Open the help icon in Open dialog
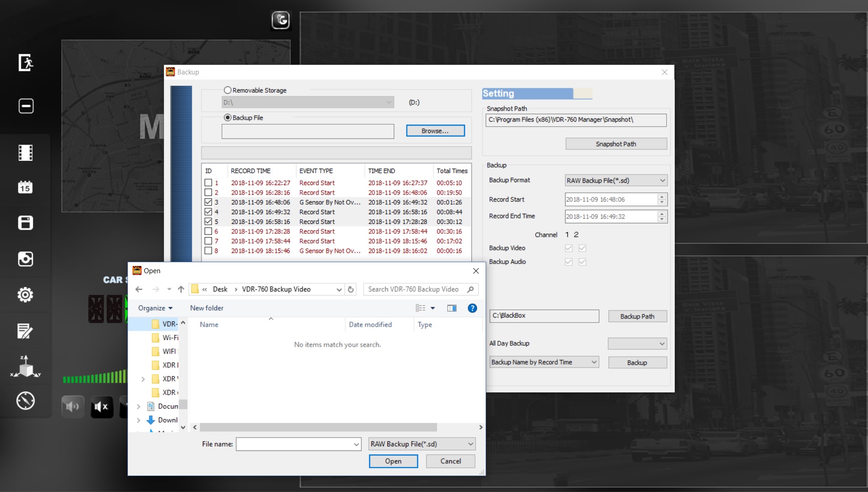This screenshot has height=492, width=868. point(472,308)
